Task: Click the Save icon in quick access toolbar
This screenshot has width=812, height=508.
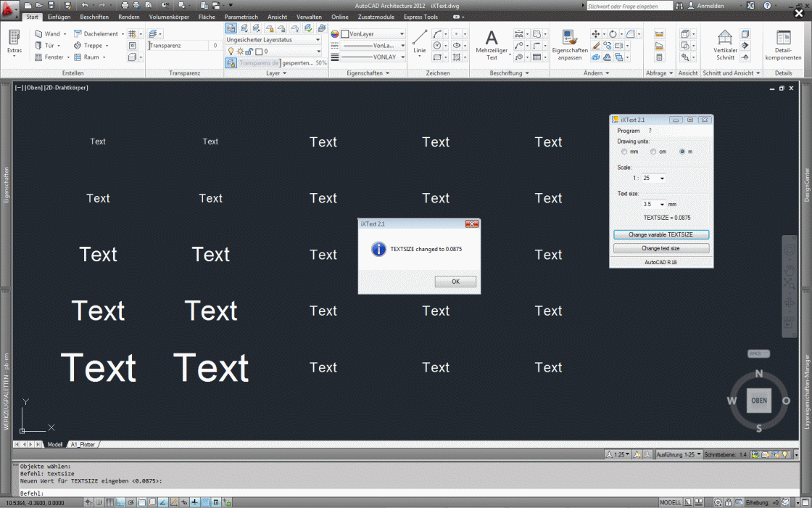Action: click(x=51, y=5)
